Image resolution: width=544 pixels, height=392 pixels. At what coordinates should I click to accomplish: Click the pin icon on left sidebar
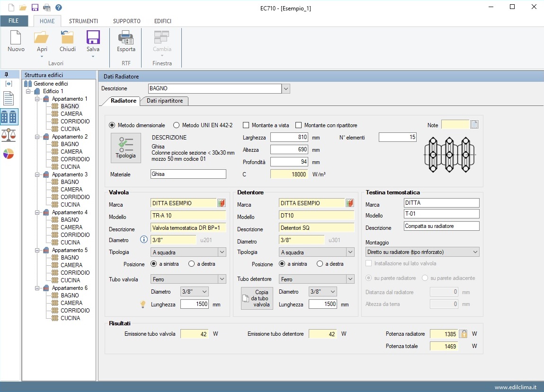6,75
